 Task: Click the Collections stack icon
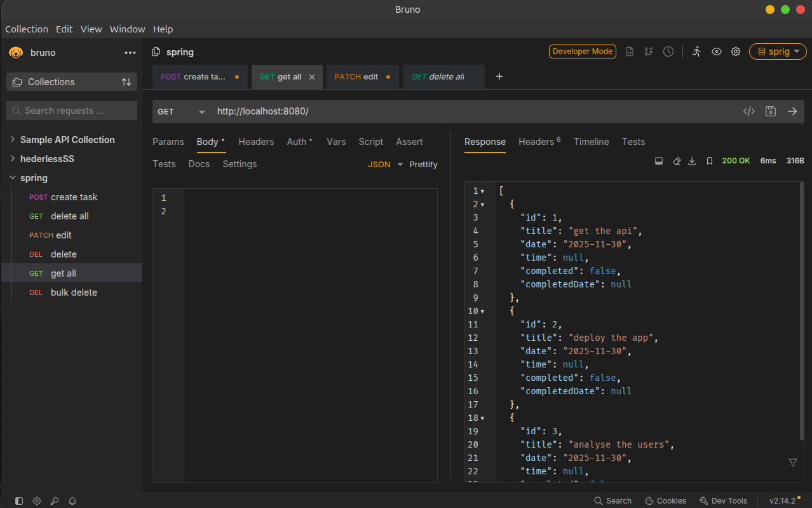pyautogui.click(x=17, y=82)
